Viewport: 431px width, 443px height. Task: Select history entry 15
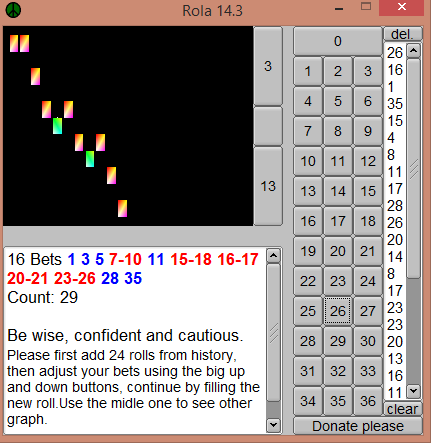(395, 121)
